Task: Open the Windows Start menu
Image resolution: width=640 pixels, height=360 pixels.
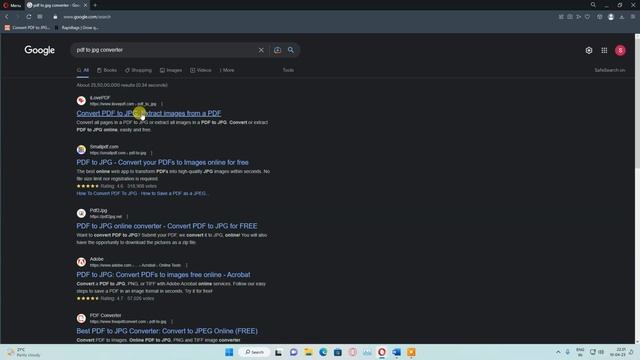Action: [229, 352]
